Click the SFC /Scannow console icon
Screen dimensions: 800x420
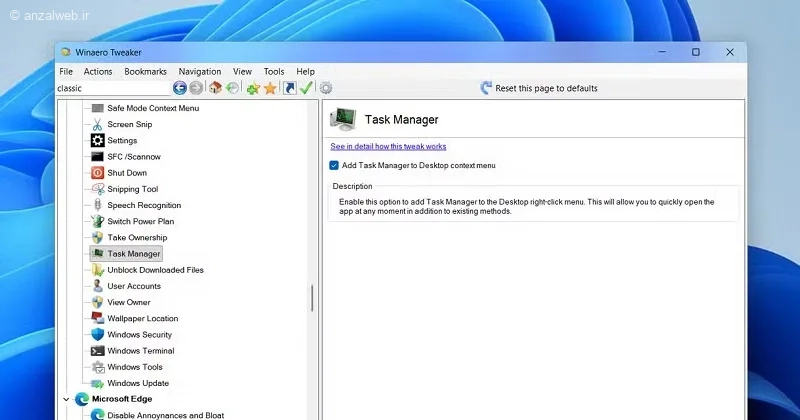(97, 157)
